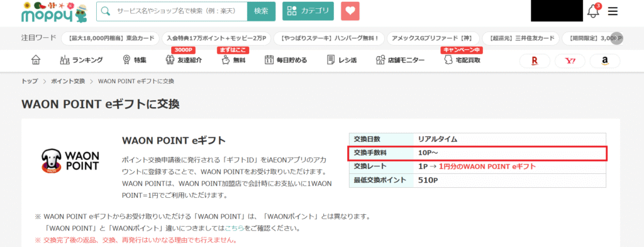The height and width of the screenshot is (247, 644).
Task: Open the ランキング menu item
Action: pyautogui.click(x=81, y=60)
